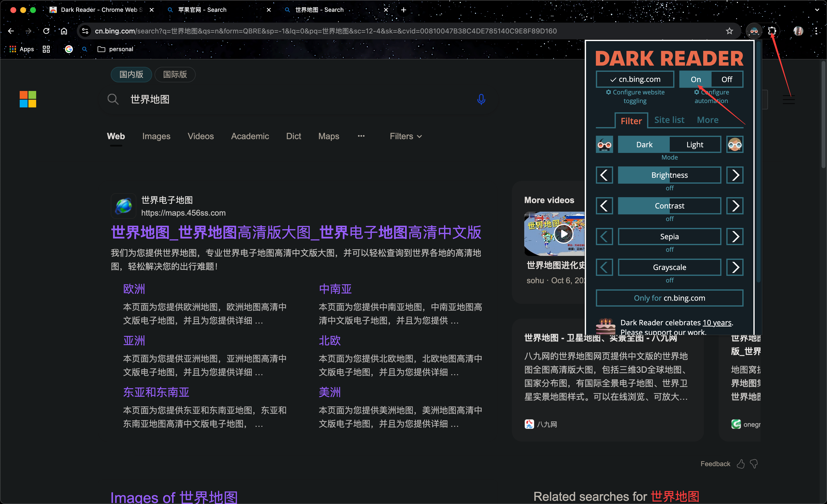Switch Dark Reader mode to Light
Viewport: 827px width, 504px height.
694,145
